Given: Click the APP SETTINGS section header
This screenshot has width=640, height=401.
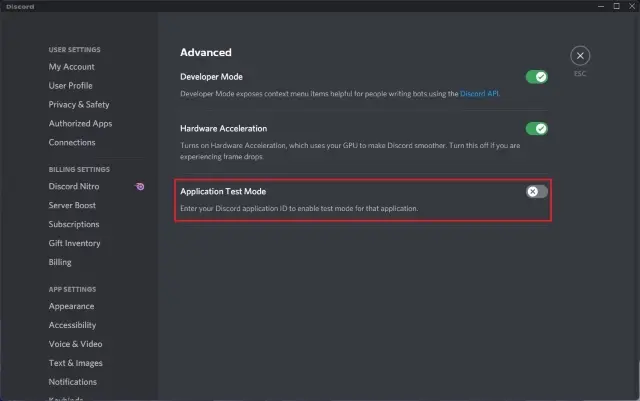Looking at the screenshot, I should 72,289.
